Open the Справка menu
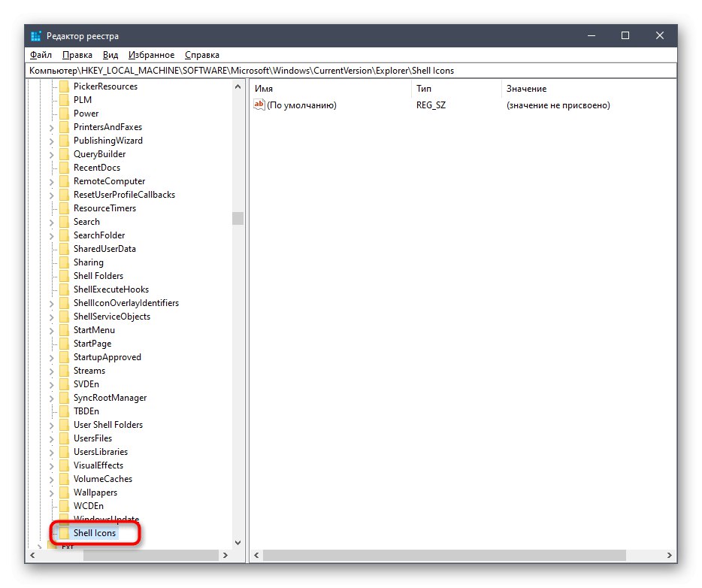702x588 pixels. pyautogui.click(x=202, y=55)
